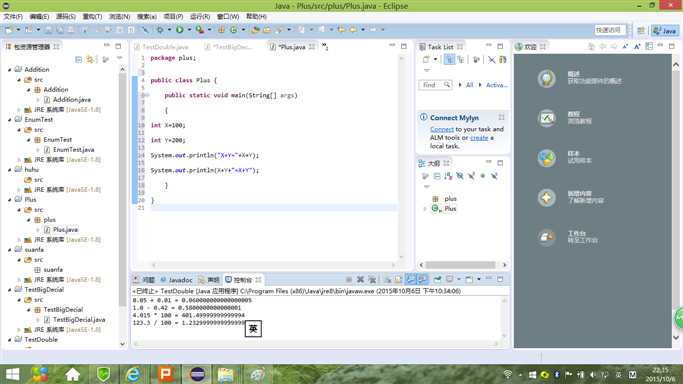The image size is (683, 384).
Task: Open the Windows Start button
Action: tap(12, 374)
